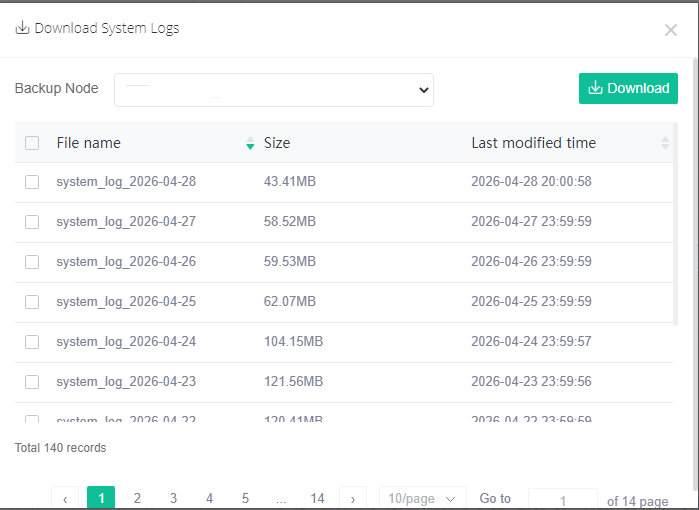
Task: Select checkbox for system_log_2026-04-25
Action: (32, 302)
